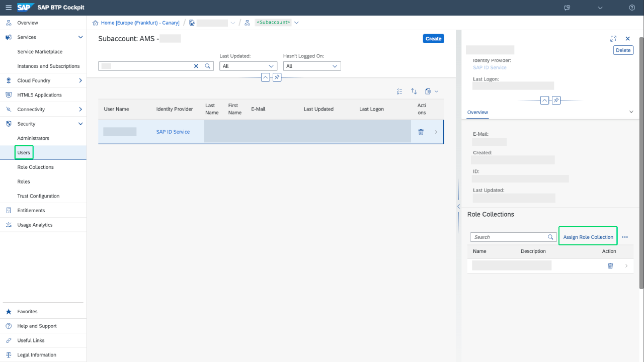Image resolution: width=644 pixels, height=362 pixels.
Task: Open the help question mark icon
Action: pyautogui.click(x=632, y=8)
